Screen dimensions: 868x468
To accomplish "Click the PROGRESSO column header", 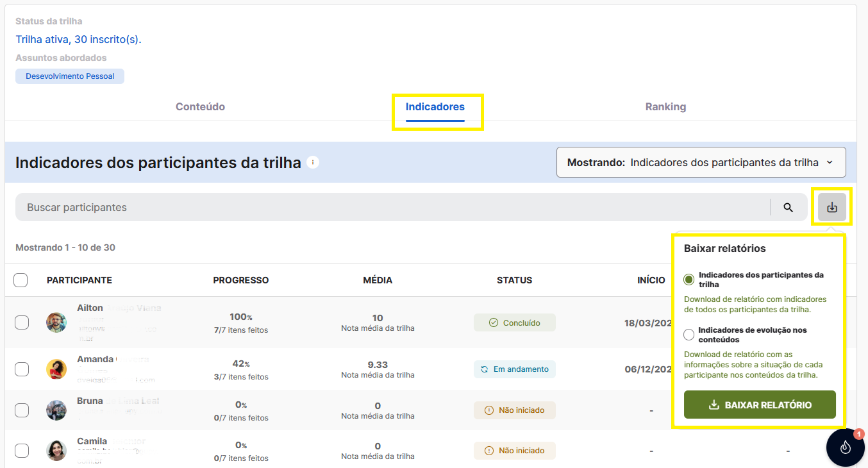I will click(241, 280).
